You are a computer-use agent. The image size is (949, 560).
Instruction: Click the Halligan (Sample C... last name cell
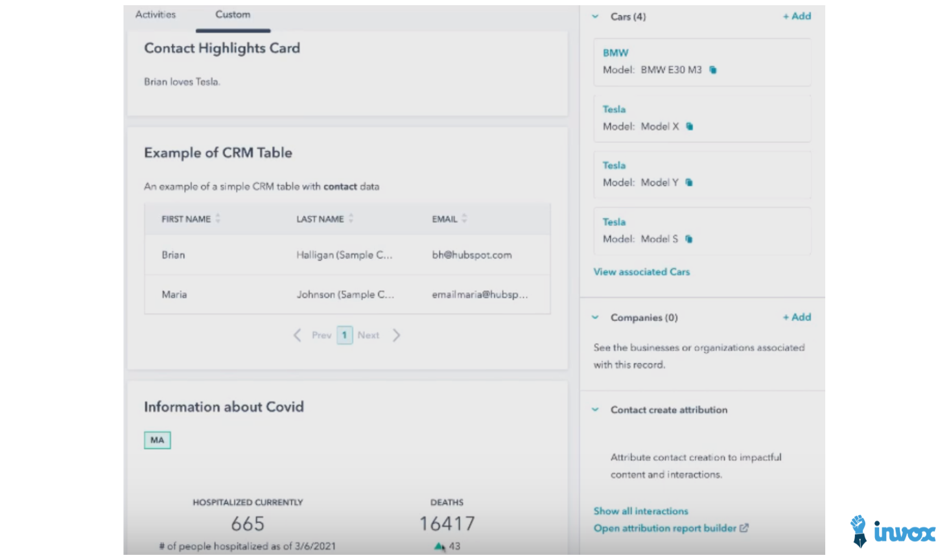coord(344,255)
